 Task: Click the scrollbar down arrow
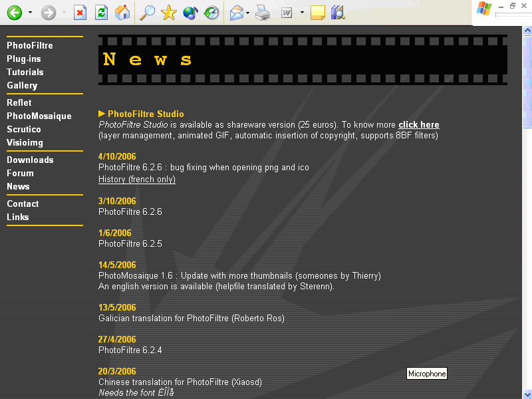[527, 394]
